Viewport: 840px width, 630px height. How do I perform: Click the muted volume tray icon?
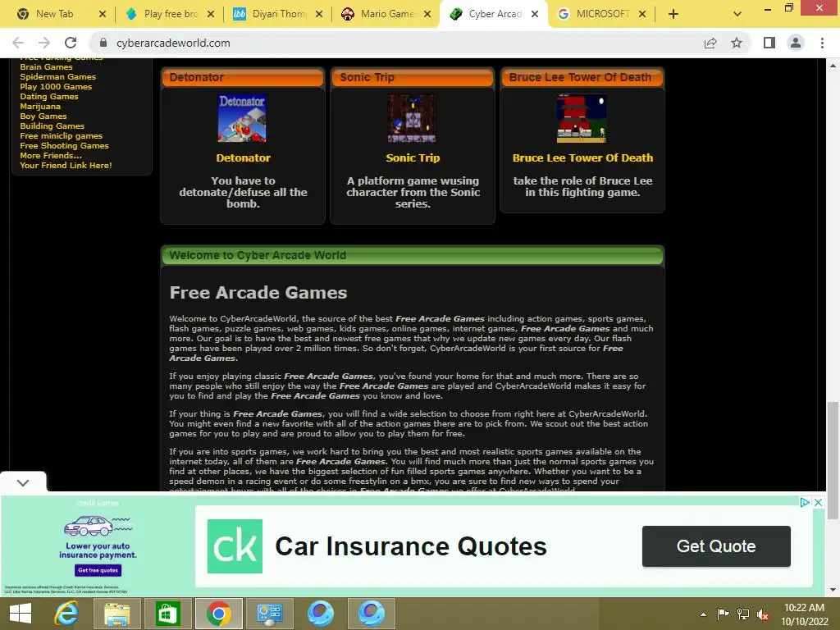point(764,614)
